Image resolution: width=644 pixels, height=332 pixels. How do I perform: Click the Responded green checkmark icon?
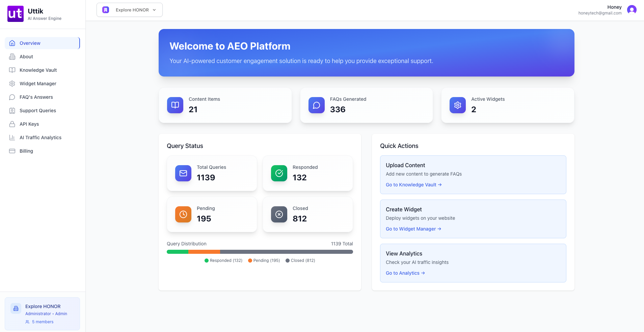pyautogui.click(x=279, y=173)
